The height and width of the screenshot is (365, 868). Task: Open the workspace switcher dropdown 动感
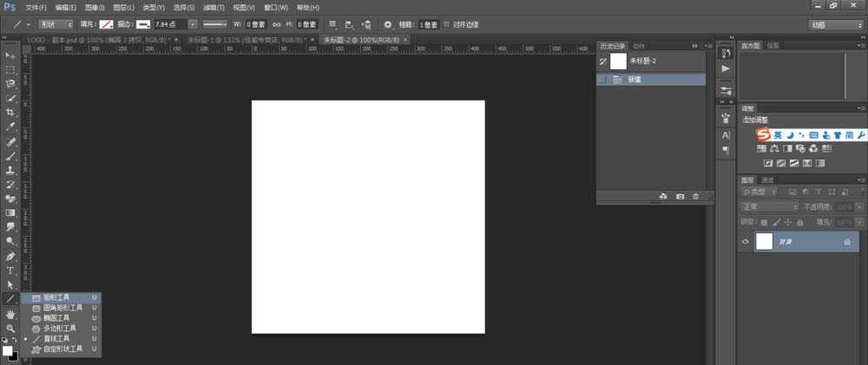[x=836, y=25]
